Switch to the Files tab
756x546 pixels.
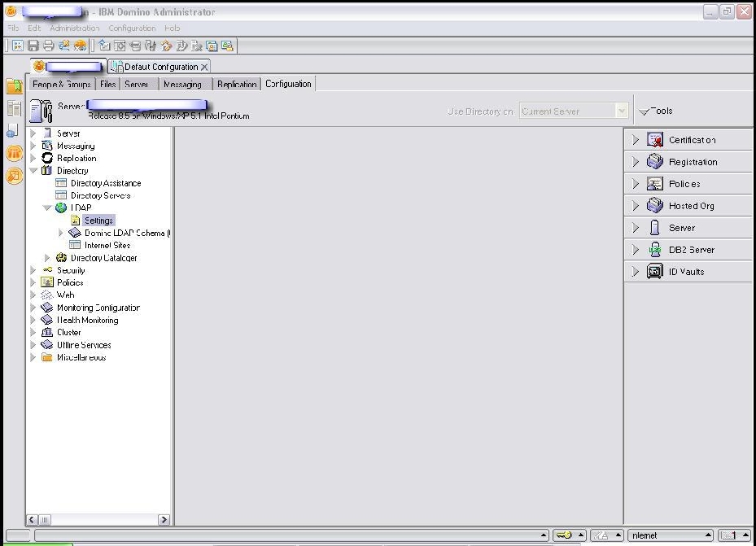pyautogui.click(x=108, y=84)
